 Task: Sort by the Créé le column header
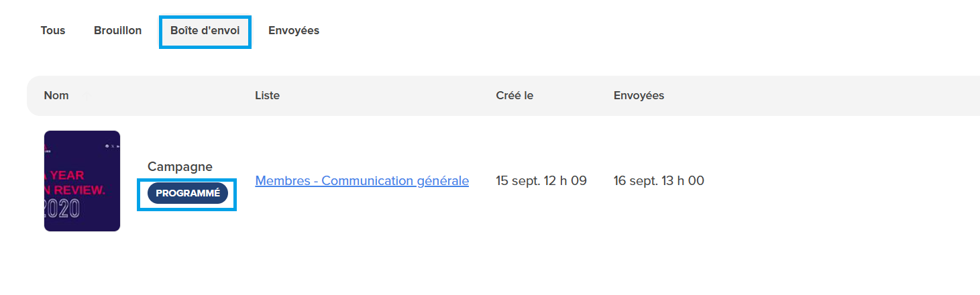tap(514, 96)
